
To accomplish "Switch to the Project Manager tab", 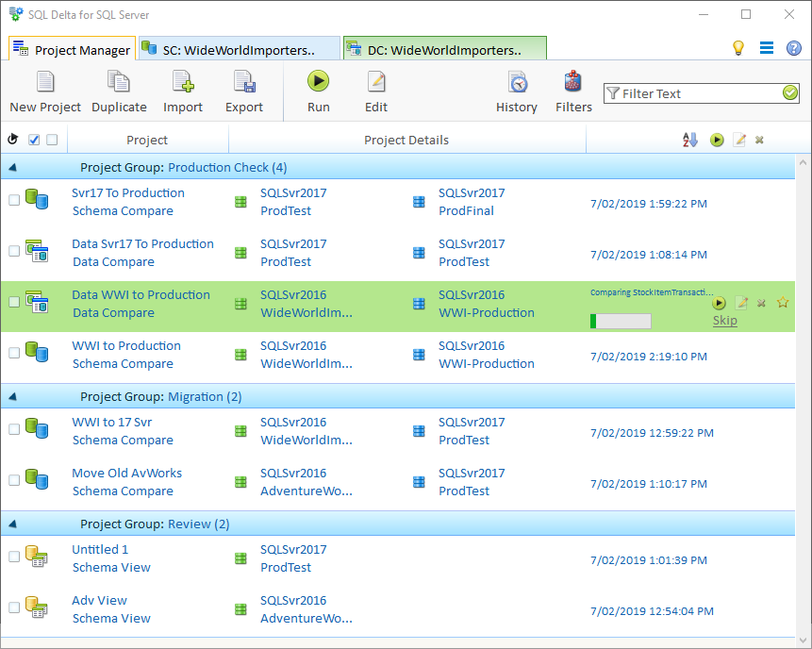I will pos(72,49).
